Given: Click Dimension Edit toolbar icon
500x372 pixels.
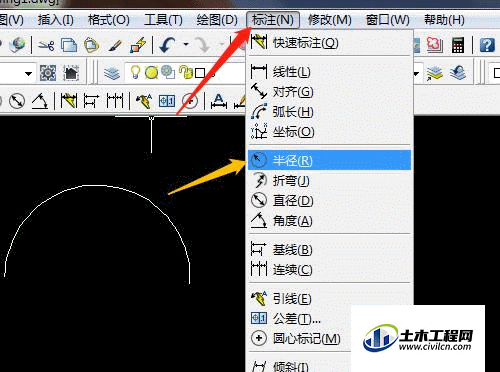Looking at the screenshot, I should [x=219, y=101].
